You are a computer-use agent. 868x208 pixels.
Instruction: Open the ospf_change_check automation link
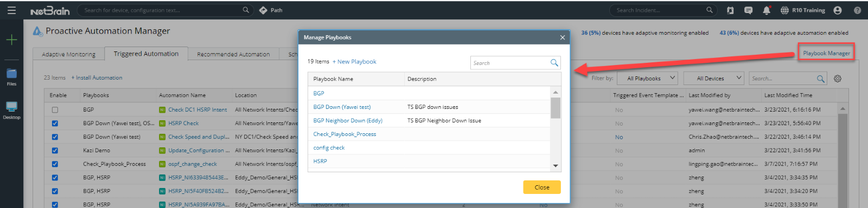(x=193, y=164)
